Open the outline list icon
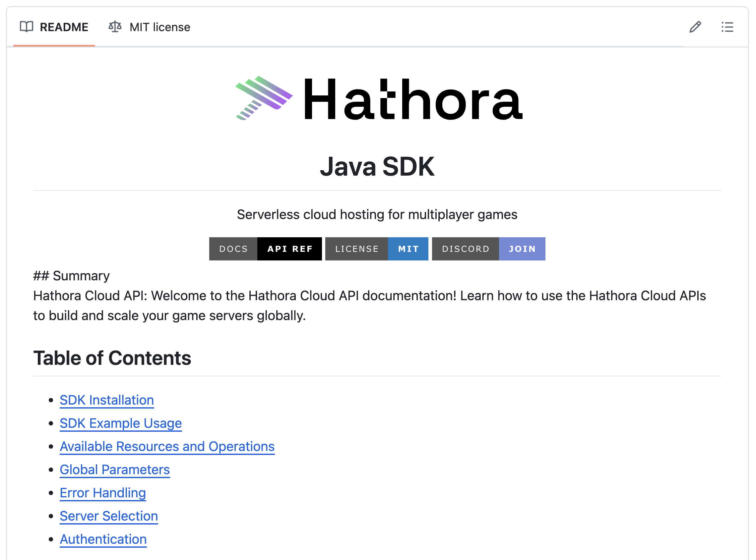756x560 pixels. pyautogui.click(x=727, y=27)
